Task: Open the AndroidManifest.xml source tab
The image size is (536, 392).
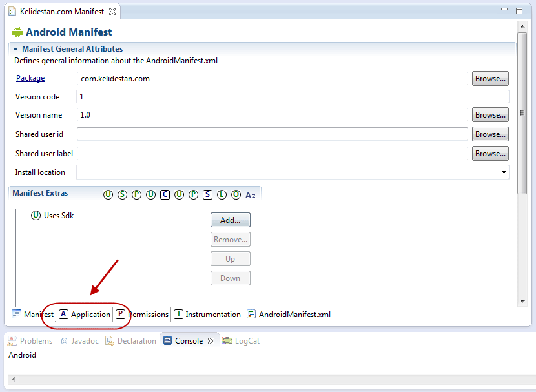Action: [289, 314]
